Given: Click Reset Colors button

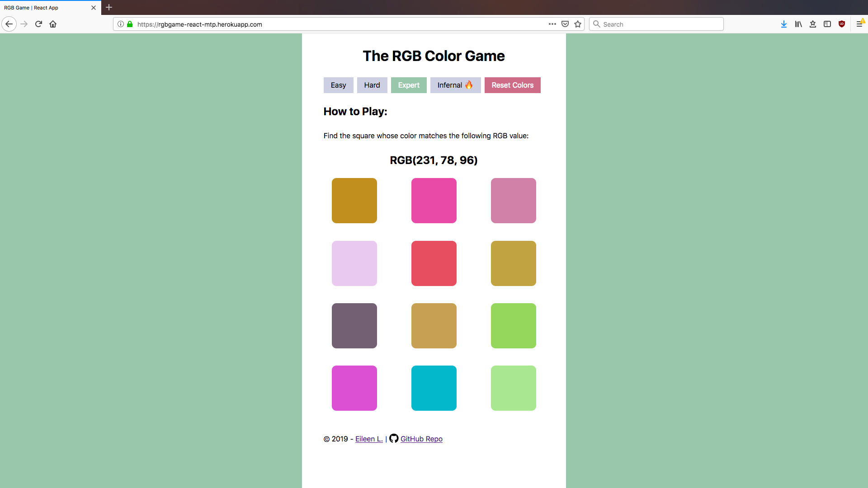Looking at the screenshot, I should click(x=513, y=84).
